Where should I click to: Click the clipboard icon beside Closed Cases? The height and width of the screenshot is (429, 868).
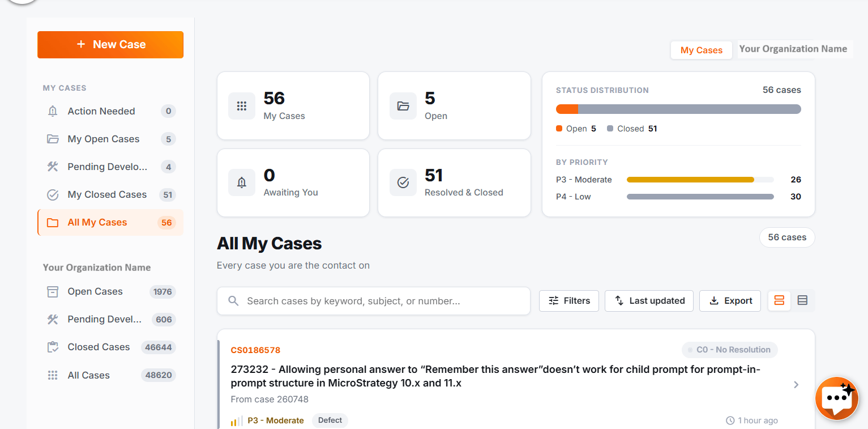point(53,347)
